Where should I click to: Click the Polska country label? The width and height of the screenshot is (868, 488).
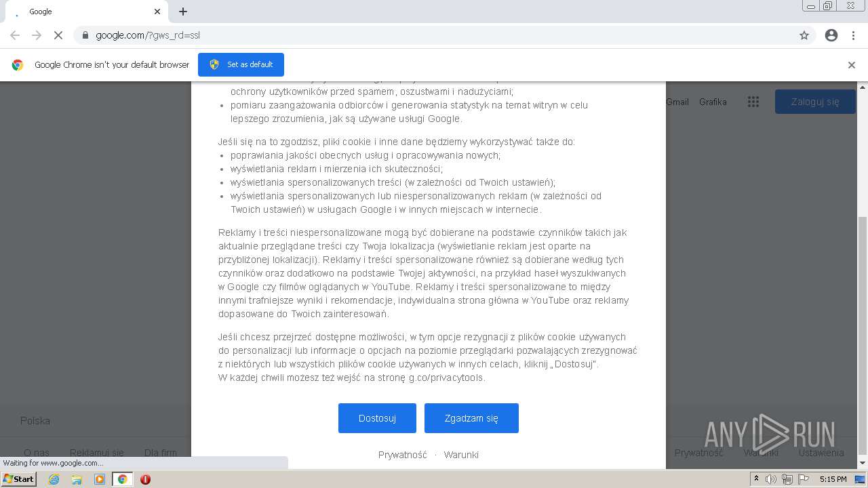point(35,421)
